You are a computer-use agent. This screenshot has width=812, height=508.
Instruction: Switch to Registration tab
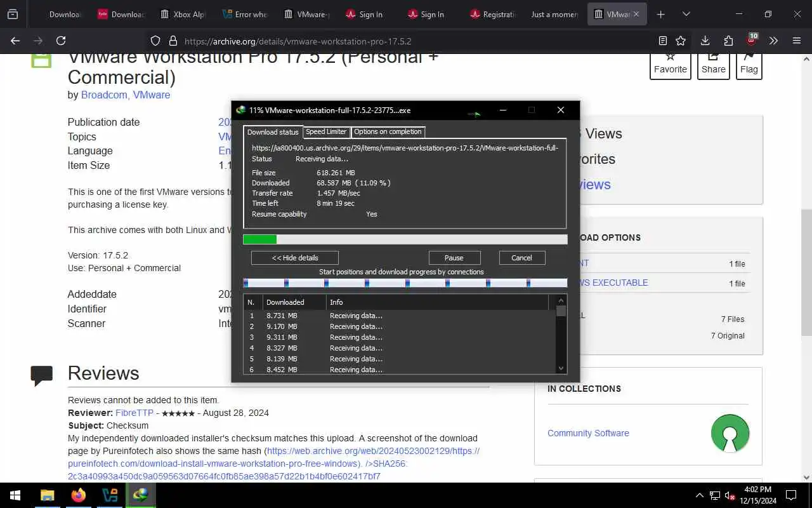pyautogui.click(x=492, y=14)
